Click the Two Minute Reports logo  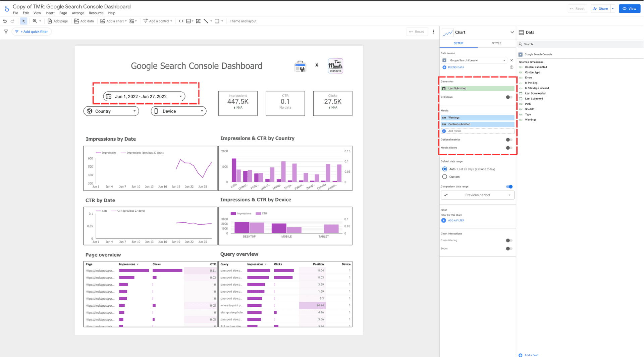pos(335,66)
